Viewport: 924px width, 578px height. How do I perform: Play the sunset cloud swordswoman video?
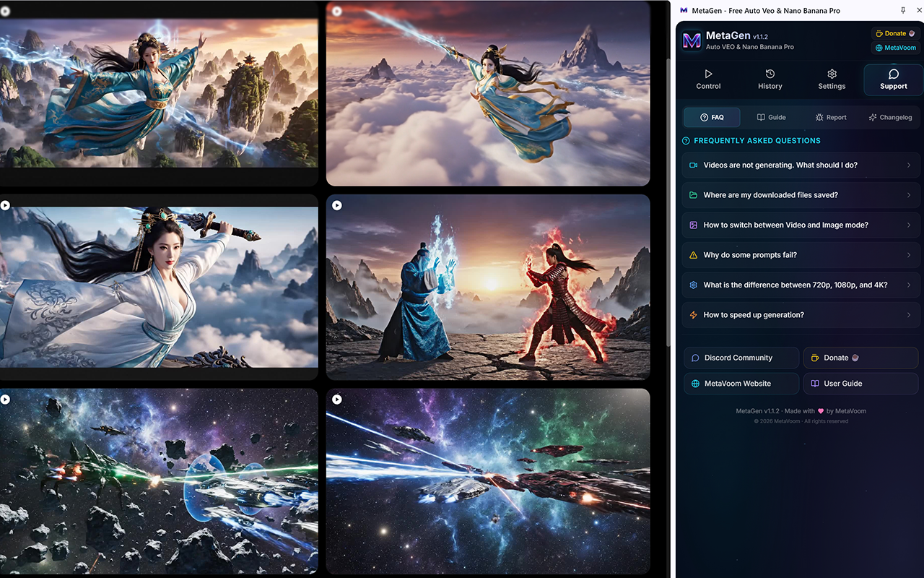pyautogui.click(x=336, y=11)
